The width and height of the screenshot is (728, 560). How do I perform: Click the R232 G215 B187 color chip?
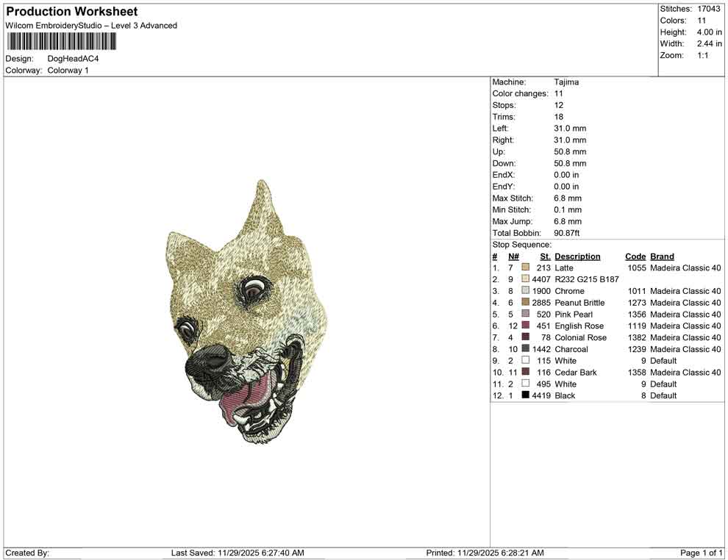tap(525, 279)
